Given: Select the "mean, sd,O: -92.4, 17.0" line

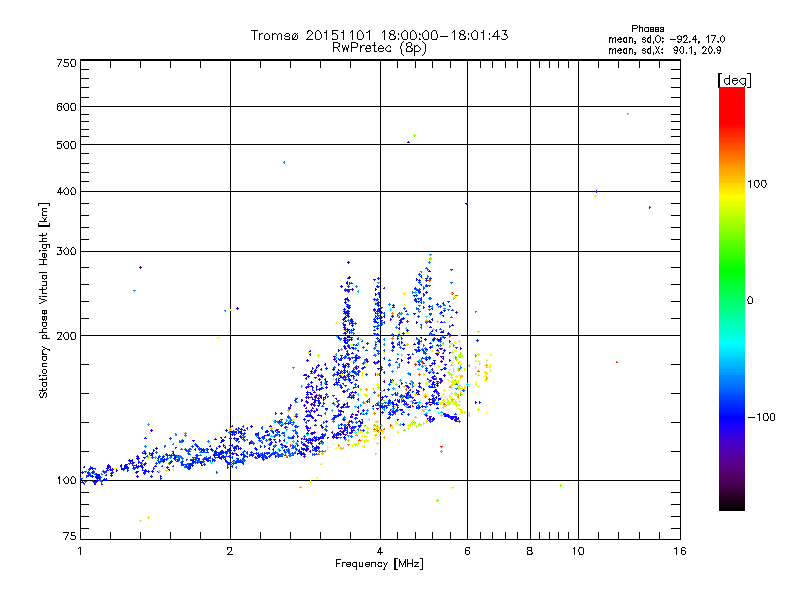Looking at the screenshot, I should point(666,39).
